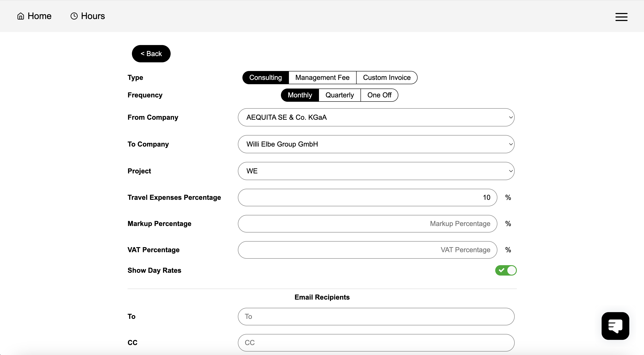Select the Consulting type button

click(265, 77)
